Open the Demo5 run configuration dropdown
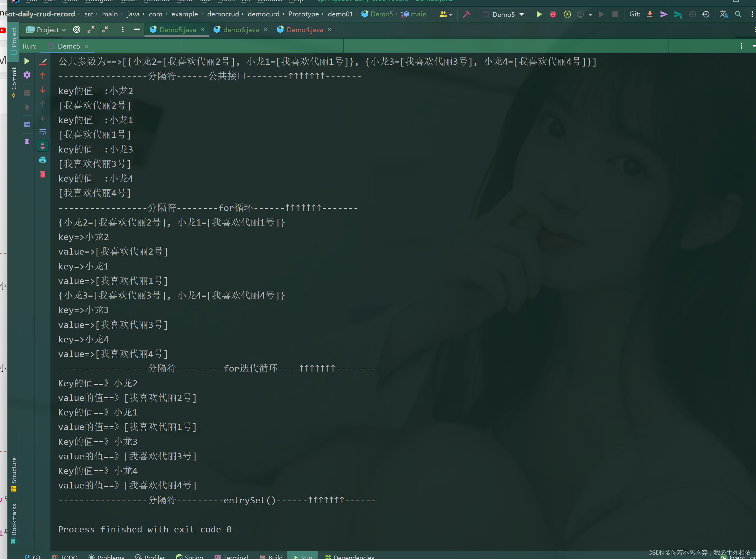This screenshot has height=559, width=756. 504,15
